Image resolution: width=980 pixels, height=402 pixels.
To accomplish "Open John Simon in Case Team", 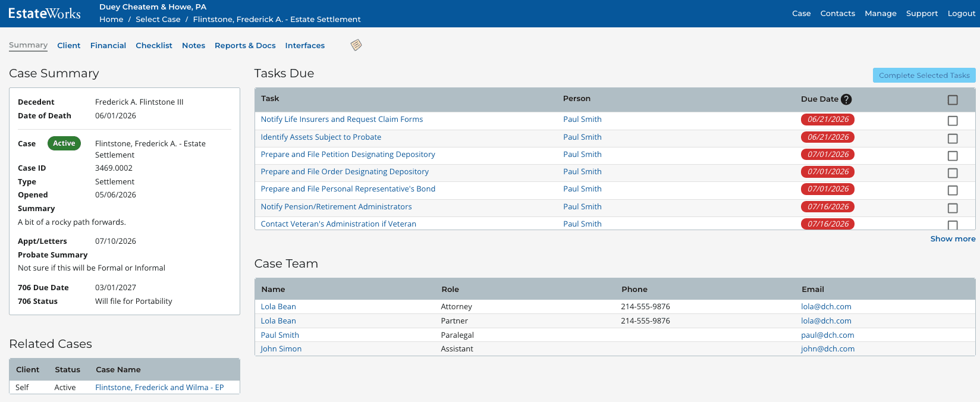I will (x=281, y=349).
